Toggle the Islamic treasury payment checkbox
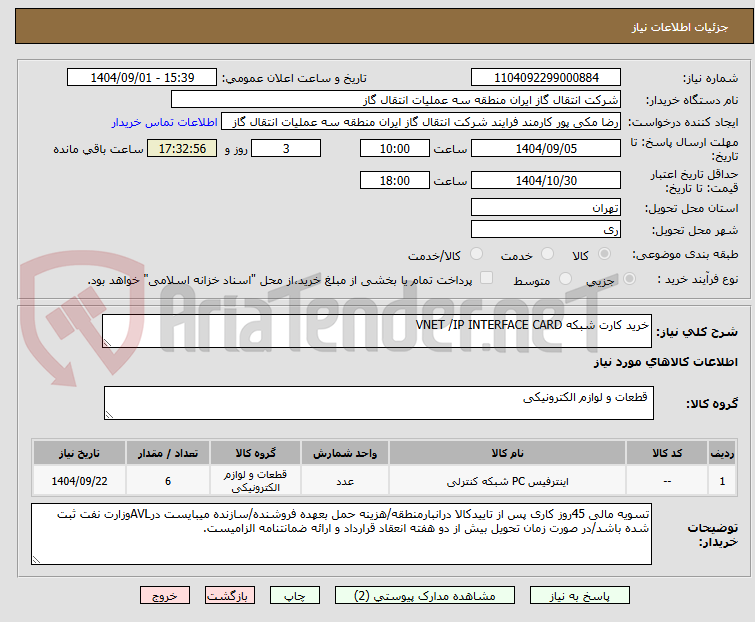This screenshot has height=622, width=755. tap(487, 278)
